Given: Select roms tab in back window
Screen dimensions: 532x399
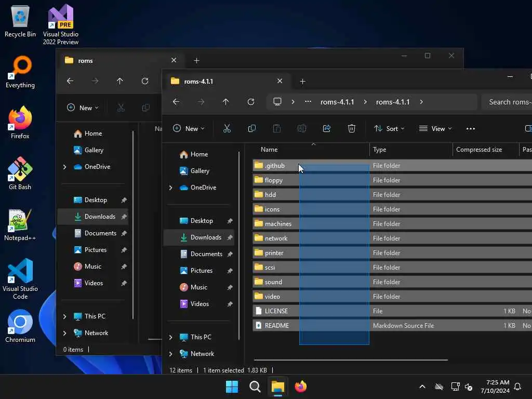Looking at the screenshot, I should [x=121, y=60].
